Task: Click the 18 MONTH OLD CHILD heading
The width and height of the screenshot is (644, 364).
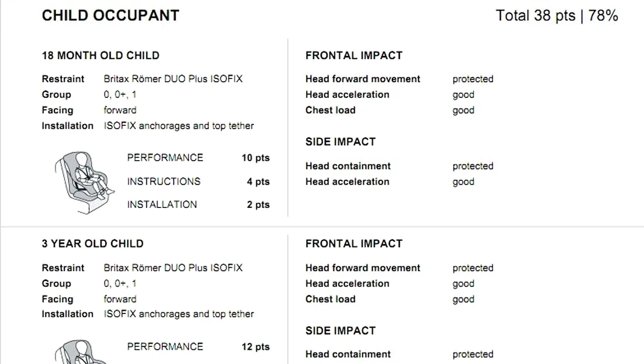Action: click(x=100, y=56)
